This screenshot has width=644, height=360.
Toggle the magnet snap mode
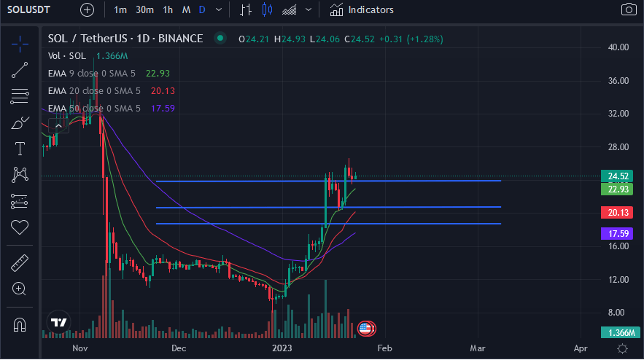pos(20,325)
